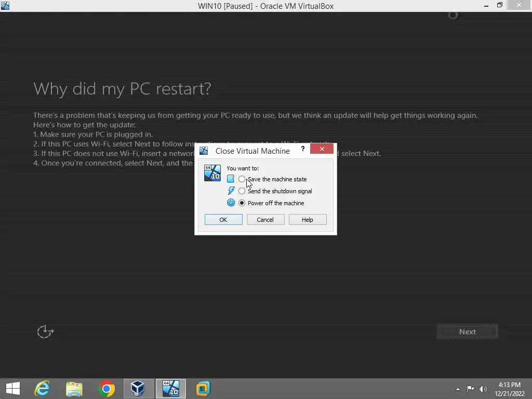Minimize the WIN10 VirtualBox window
Image resolution: width=532 pixels, height=399 pixels.
[486, 5]
